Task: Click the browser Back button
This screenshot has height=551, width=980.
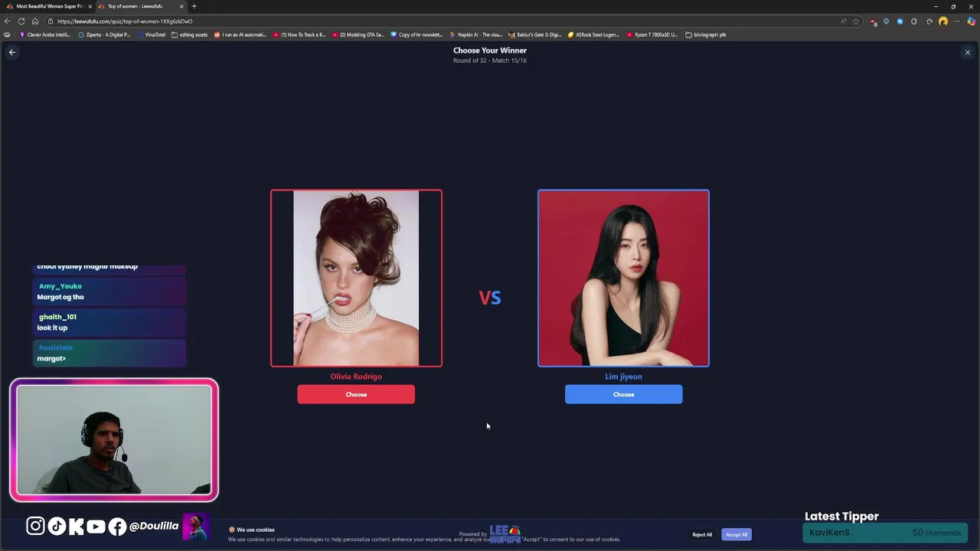Action: 8,21
